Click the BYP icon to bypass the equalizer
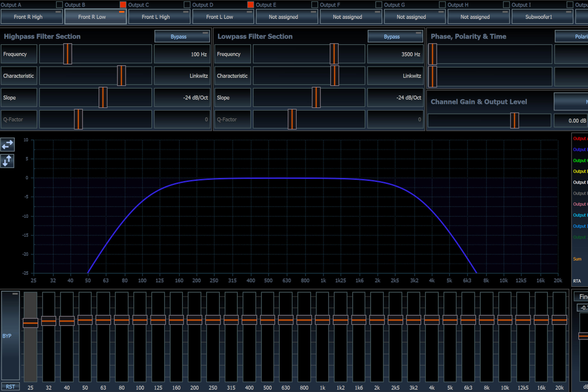588x392 pixels. (7, 336)
